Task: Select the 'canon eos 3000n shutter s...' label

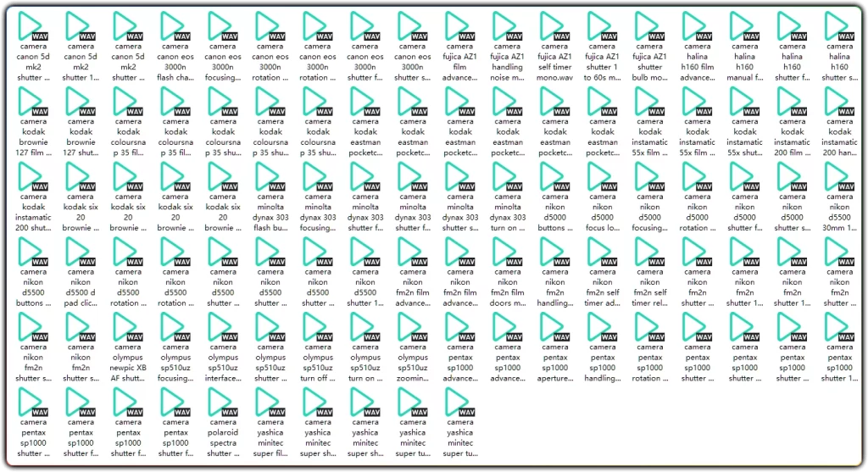Action: (x=413, y=62)
